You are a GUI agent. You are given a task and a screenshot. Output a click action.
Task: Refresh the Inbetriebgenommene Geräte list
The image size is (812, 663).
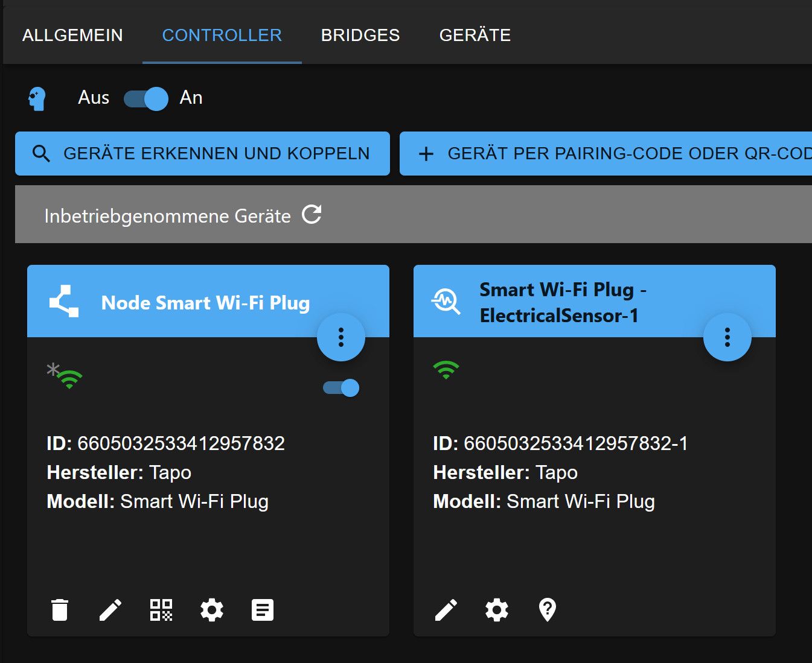coord(312,214)
